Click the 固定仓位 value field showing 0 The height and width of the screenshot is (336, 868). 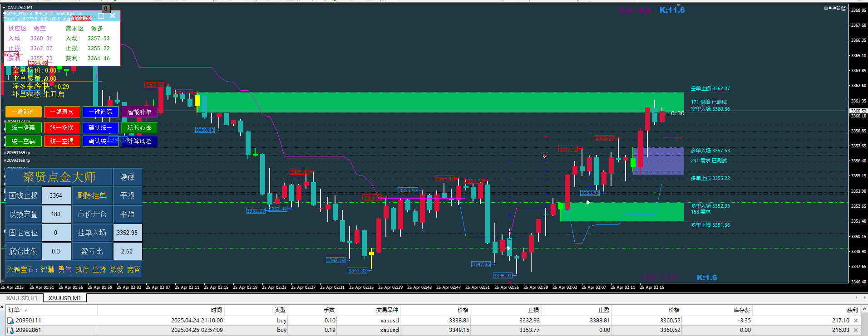pyautogui.click(x=56, y=233)
